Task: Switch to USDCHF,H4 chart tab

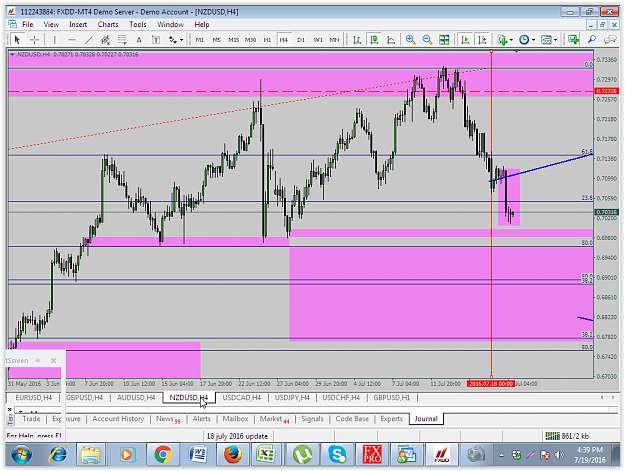Action: pos(341,397)
